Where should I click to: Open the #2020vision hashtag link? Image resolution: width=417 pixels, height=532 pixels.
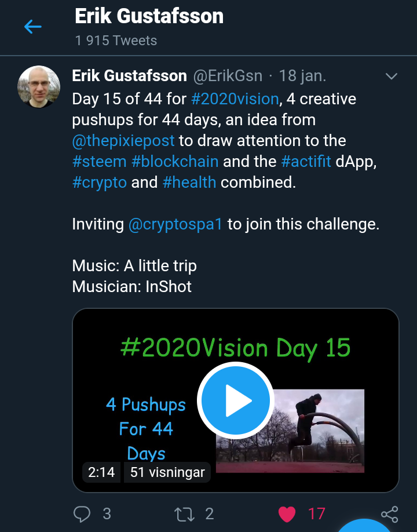coord(235,99)
